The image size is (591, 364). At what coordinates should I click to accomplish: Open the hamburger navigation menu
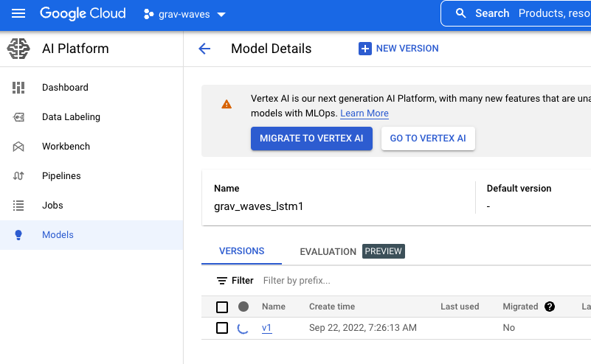pos(18,14)
